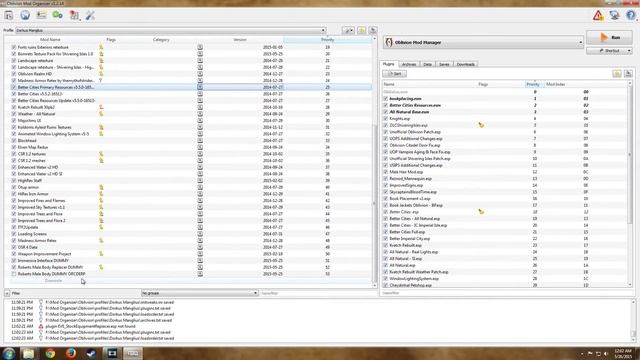The height and width of the screenshot is (360, 640).
Task: Open Settings wrench and screwdriver icon
Action: (90, 16)
